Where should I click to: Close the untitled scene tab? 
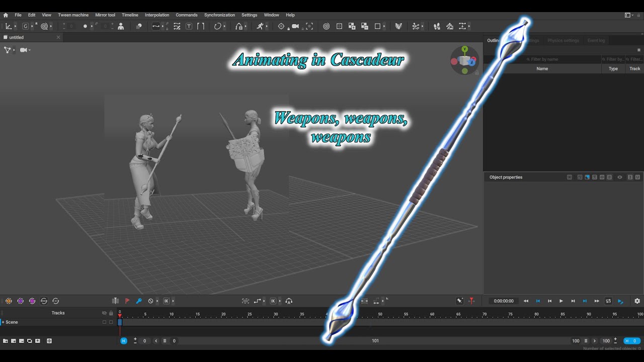58,37
